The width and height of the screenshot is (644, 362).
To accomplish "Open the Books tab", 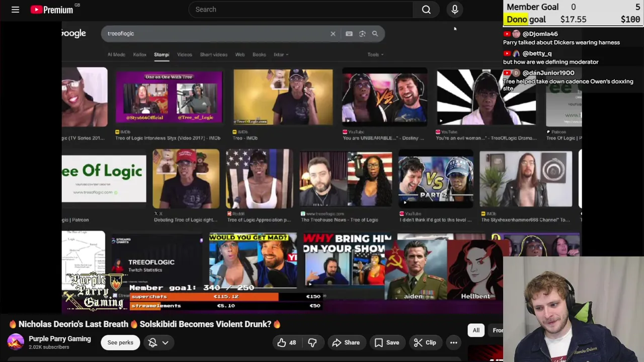I will pyautogui.click(x=259, y=54).
